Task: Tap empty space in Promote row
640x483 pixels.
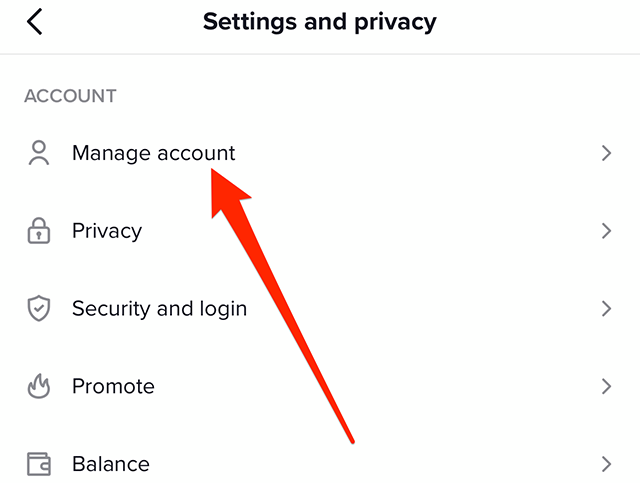Action: [408, 386]
